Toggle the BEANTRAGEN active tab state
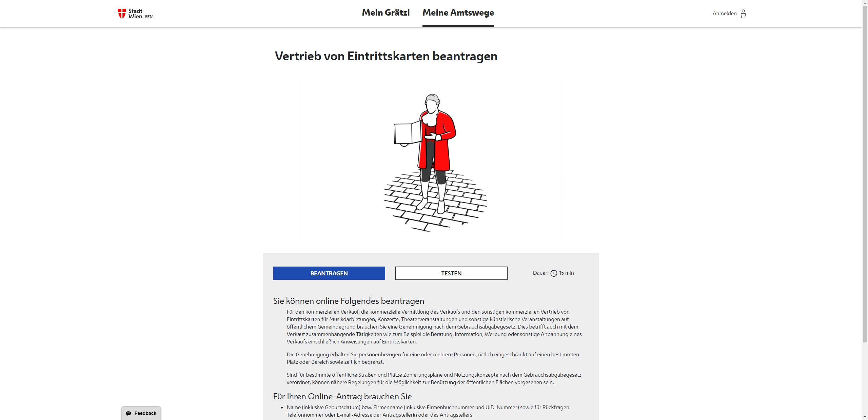Screen dimensions: 868x420 pos(329,273)
